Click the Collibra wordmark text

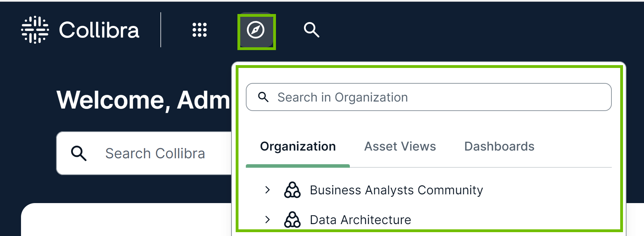tap(99, 30)
